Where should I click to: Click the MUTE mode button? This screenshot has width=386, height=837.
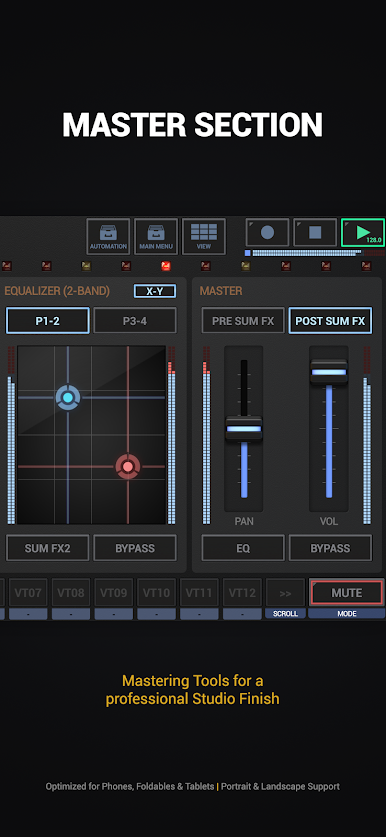pos(346,593)
